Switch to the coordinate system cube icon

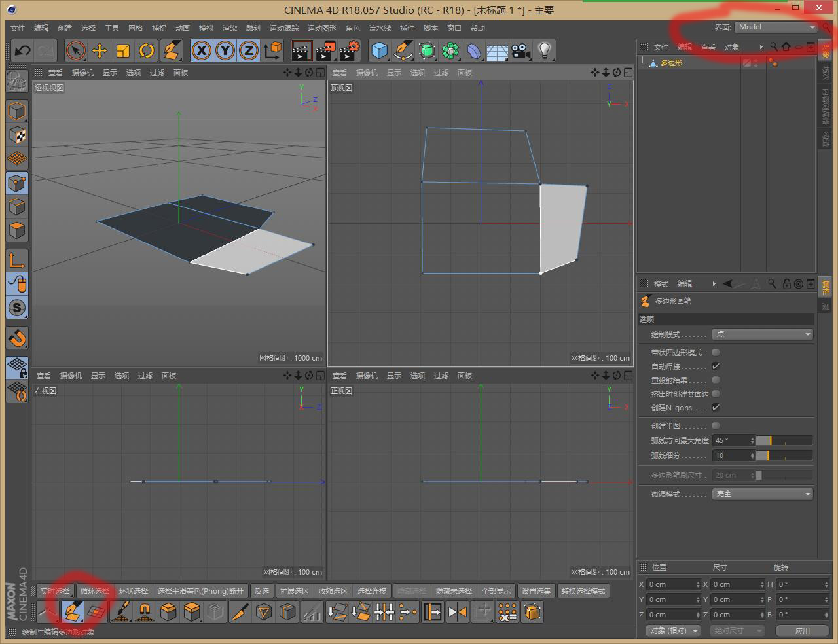pos(273,50)
